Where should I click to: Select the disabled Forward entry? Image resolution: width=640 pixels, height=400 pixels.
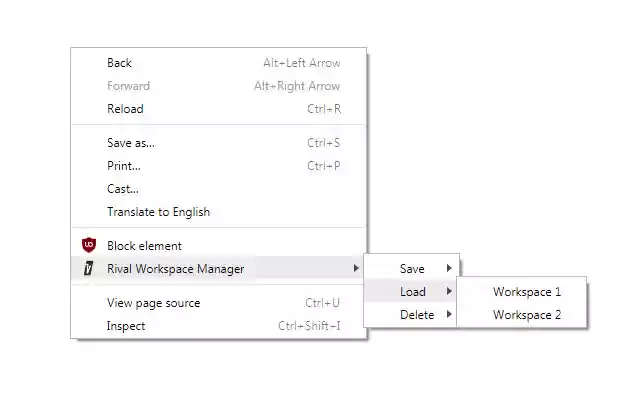pyautogui.click(x=219, y=86)
